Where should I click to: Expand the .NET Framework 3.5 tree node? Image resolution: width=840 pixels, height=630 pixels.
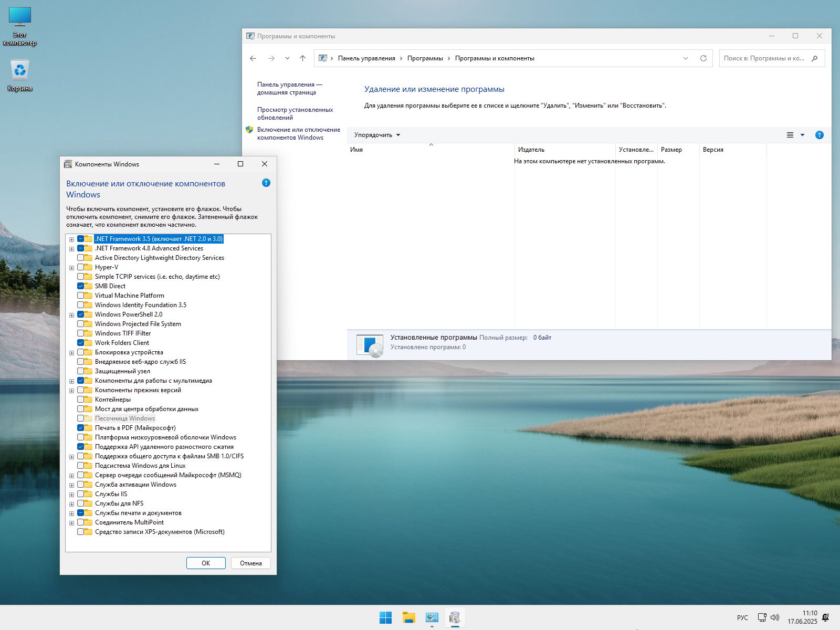(72, 239)
